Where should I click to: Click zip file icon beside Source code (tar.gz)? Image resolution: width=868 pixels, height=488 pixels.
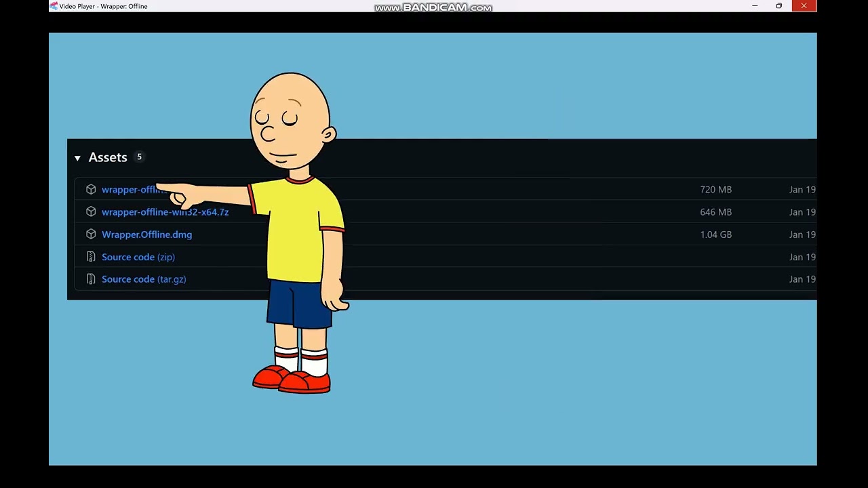tap(91, 279)
